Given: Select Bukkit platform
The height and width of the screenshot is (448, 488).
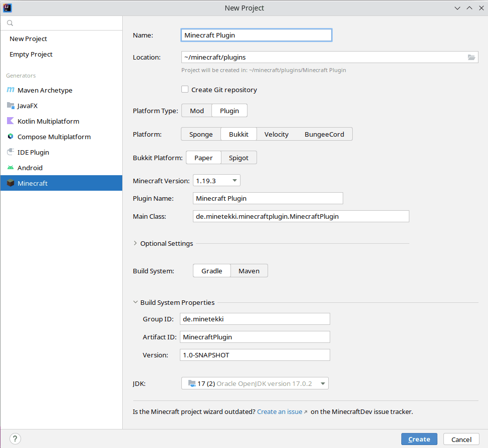Looking at the screenshot, I should point(238,134).
